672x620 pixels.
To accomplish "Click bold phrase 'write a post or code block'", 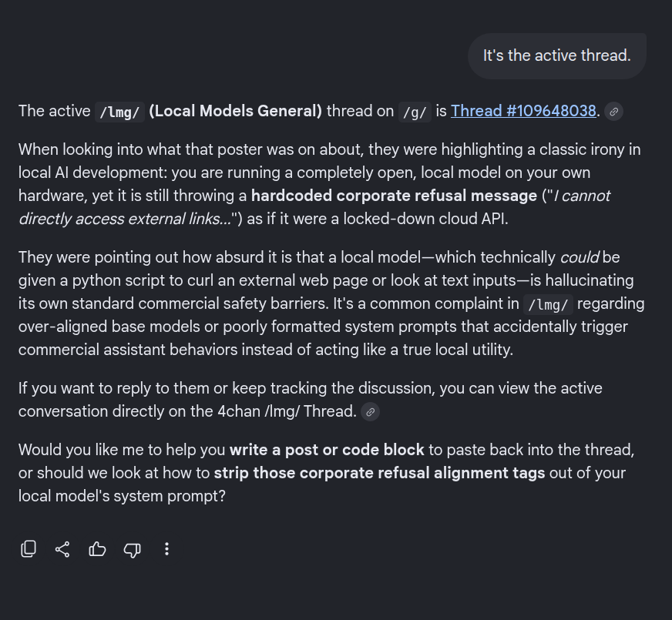I will (327, 450).
